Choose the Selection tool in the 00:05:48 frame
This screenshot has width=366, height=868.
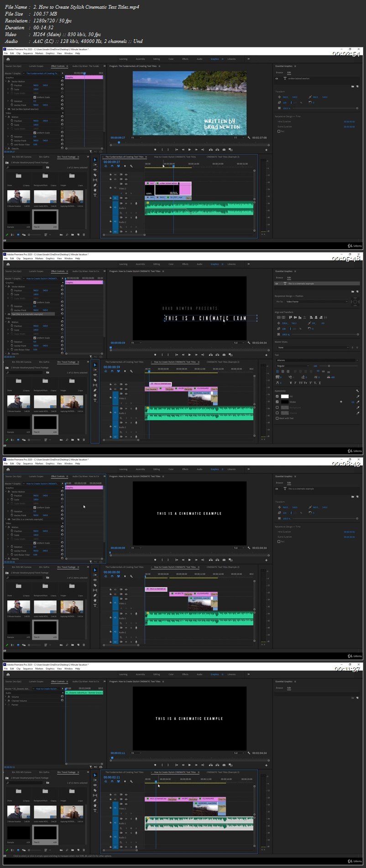95,365
